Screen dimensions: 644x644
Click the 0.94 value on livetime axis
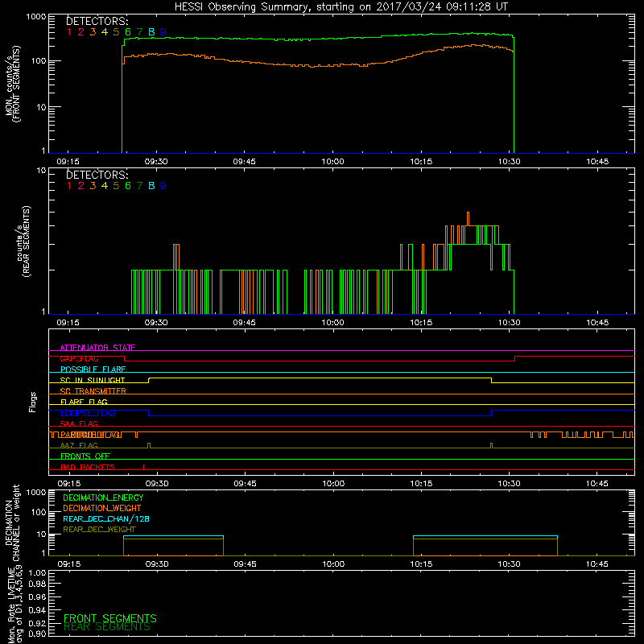point(37,609)
